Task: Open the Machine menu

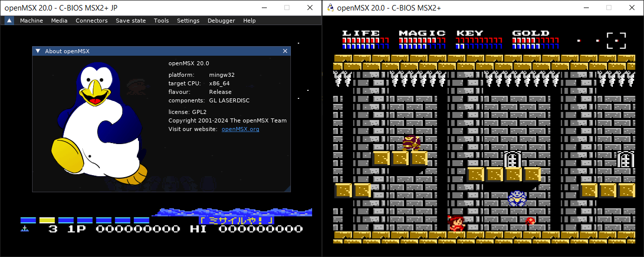Action: [x=32, y=21]
